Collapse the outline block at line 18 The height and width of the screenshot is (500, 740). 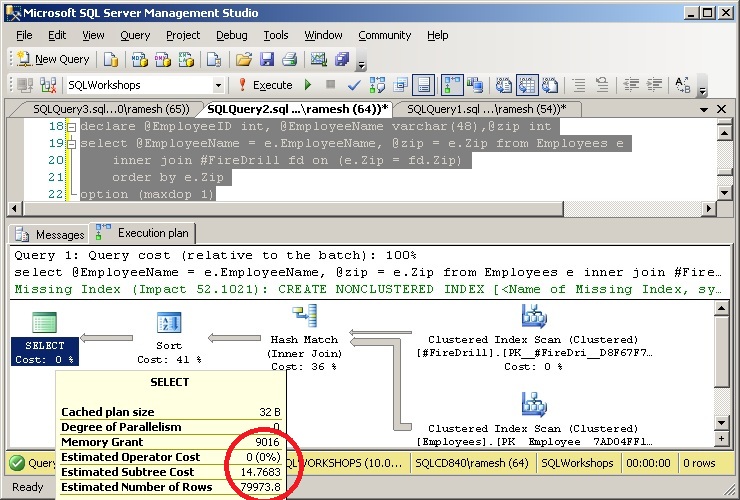(x=71, y=127)
